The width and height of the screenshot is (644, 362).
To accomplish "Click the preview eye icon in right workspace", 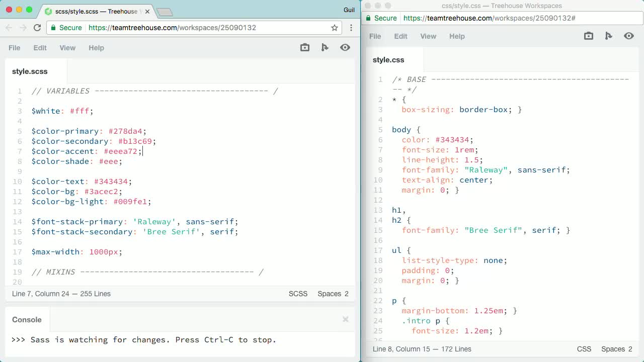I will [629, 36].
